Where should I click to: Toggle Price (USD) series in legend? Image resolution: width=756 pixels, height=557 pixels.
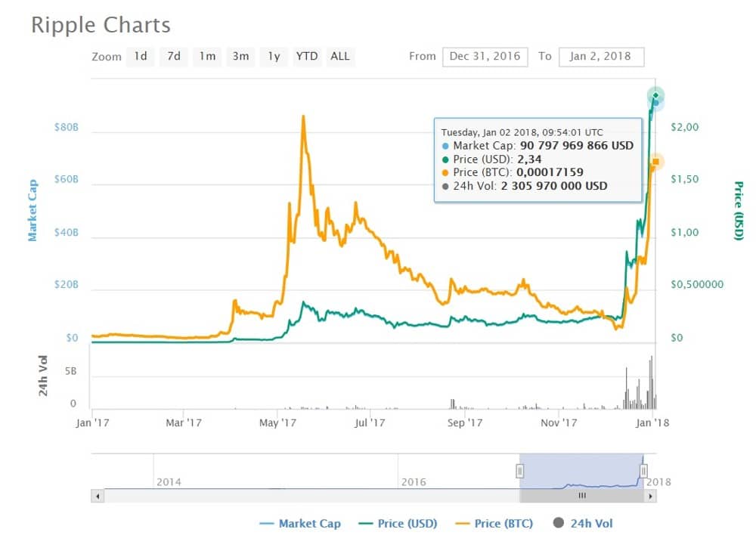[x=398, y=523]
